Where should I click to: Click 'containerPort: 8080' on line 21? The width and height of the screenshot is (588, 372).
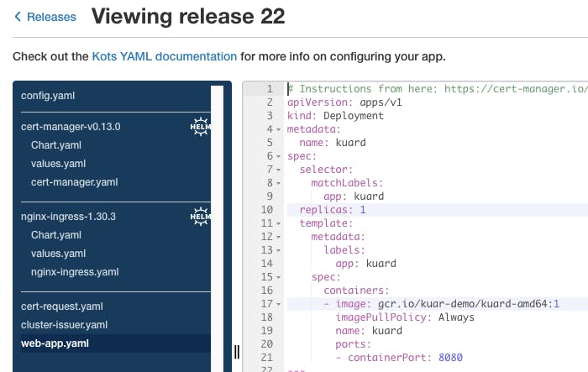pyautogui.click(x=406, y=358)
